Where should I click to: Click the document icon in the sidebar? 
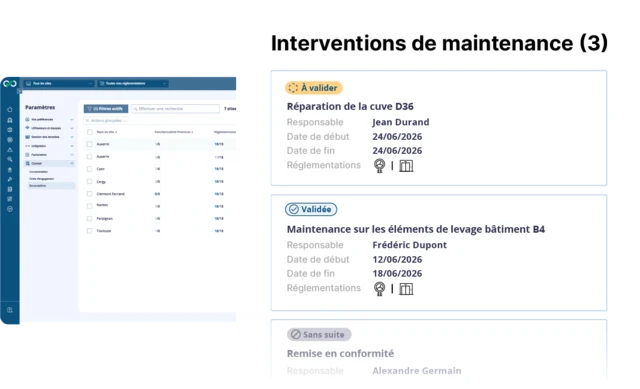pos(10,189)
